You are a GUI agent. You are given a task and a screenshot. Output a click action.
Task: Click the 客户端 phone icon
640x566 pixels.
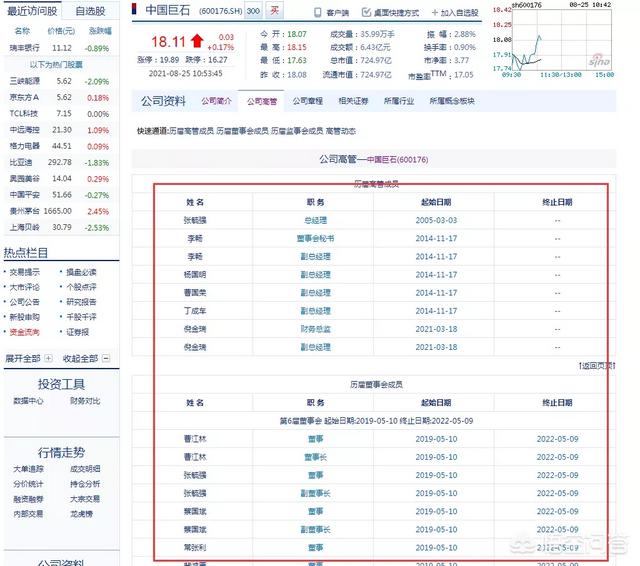(318, 13)
